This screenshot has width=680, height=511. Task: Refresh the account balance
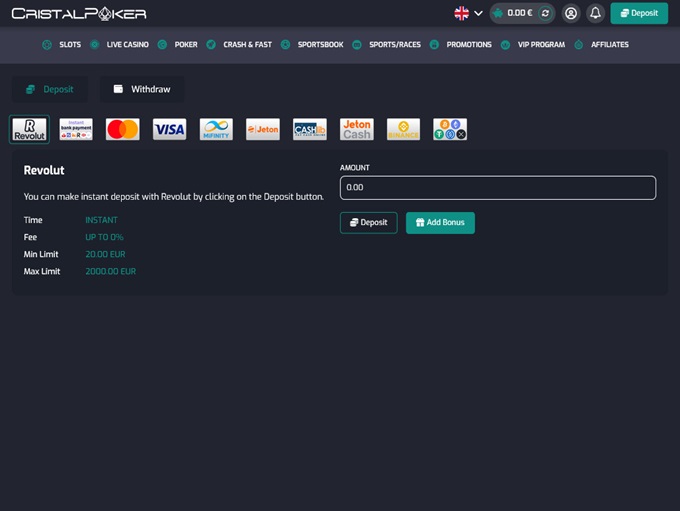pyautogui.click(x=545, y=13)
